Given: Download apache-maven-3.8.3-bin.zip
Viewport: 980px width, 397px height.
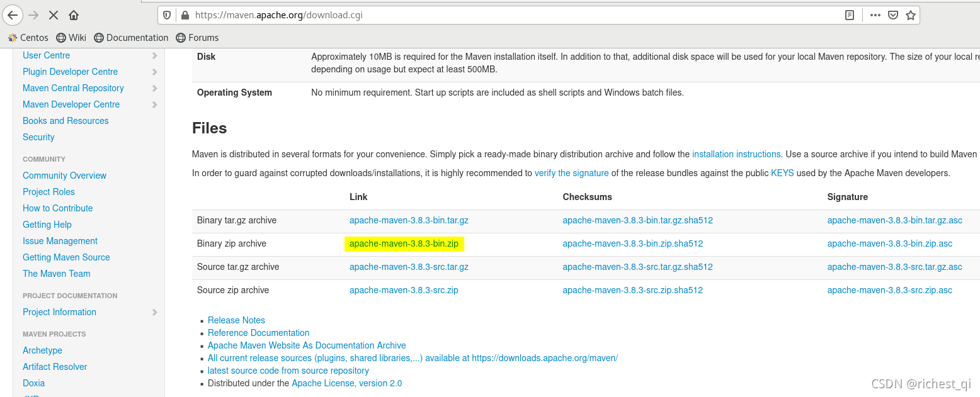Looking at the screenshot, I should pos(404,243).
